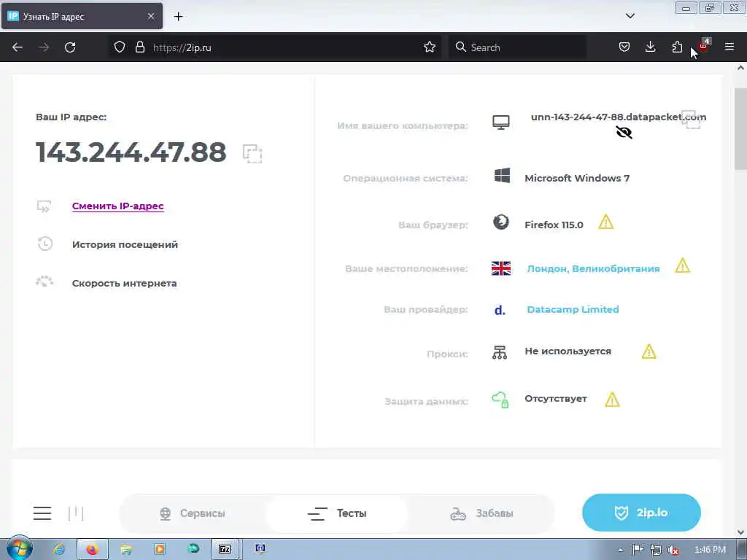The height and width of the screenshot is (560, 747).
Task: Open the site hamburger menu at bottom
Action: coord(42,513)
